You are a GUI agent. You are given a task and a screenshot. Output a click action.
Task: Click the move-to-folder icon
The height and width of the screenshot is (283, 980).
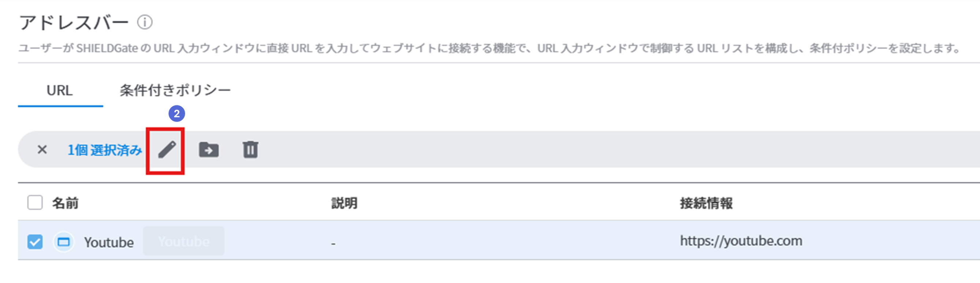coord(209,150)
